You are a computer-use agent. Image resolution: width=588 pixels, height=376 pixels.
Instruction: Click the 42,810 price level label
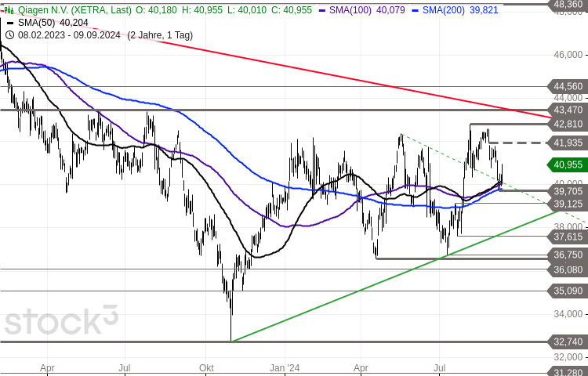568,124
